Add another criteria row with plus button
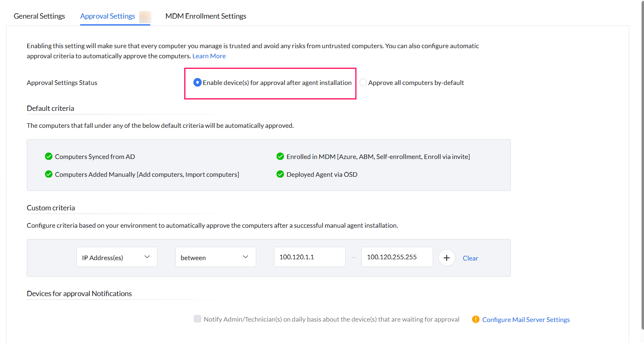The height and width of the screenshot is (343, 644). point(446,258)
